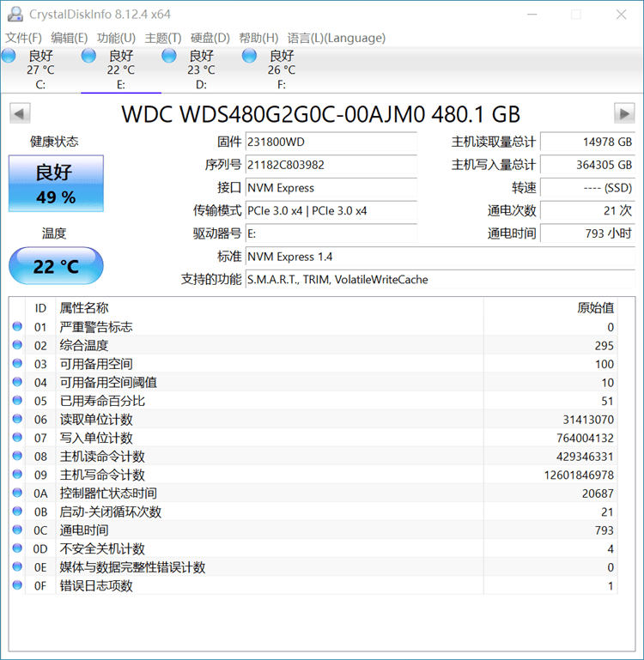Click raw value 12601846978
644x660 pixels.
579,475
